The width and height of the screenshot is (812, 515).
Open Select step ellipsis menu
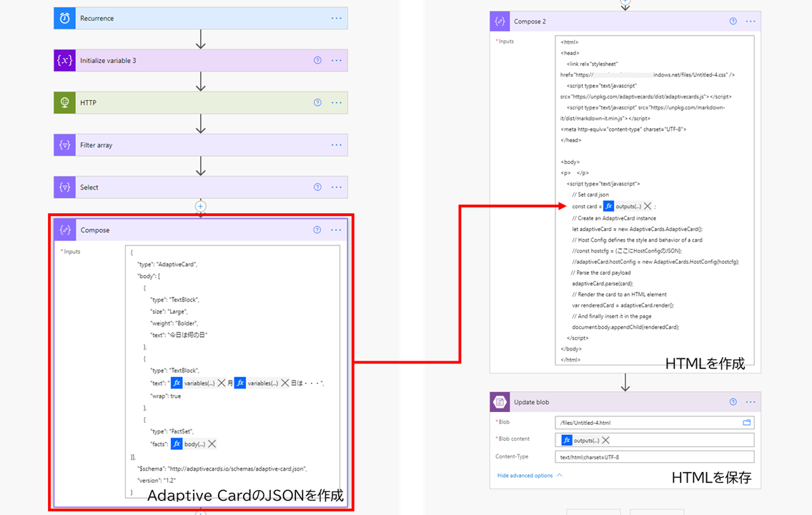pyautogui.click(x=336, y=187)
